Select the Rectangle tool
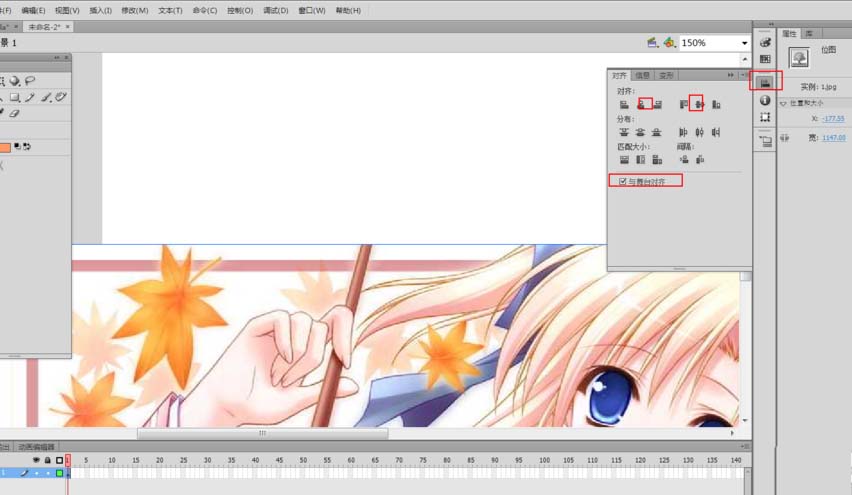Screen dimensions: 852x495 15,97
